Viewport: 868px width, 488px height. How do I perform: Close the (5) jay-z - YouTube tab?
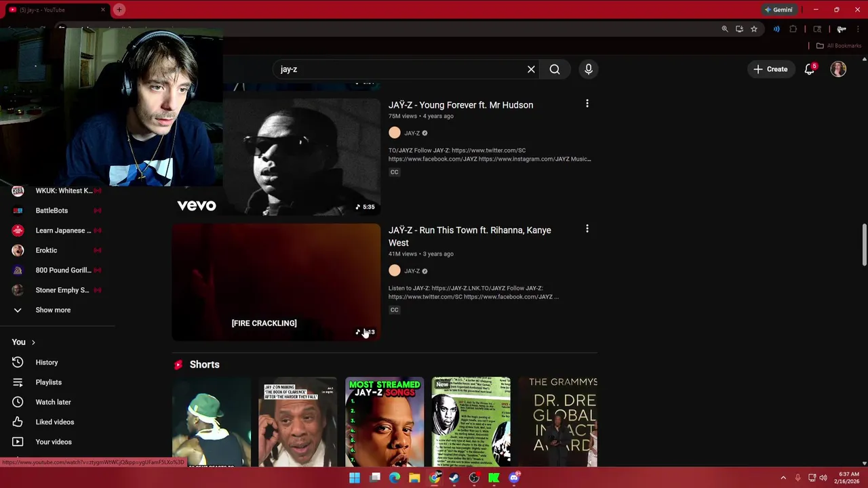[x=103, y=9]
